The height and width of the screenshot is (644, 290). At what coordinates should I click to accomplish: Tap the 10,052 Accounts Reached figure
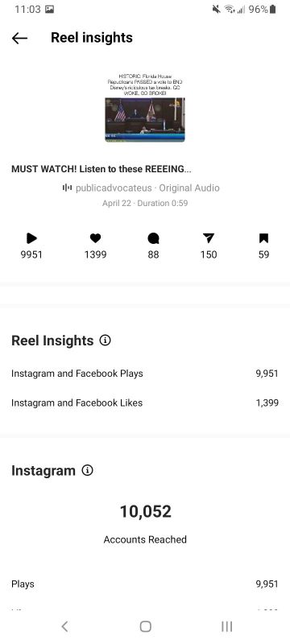145,512
